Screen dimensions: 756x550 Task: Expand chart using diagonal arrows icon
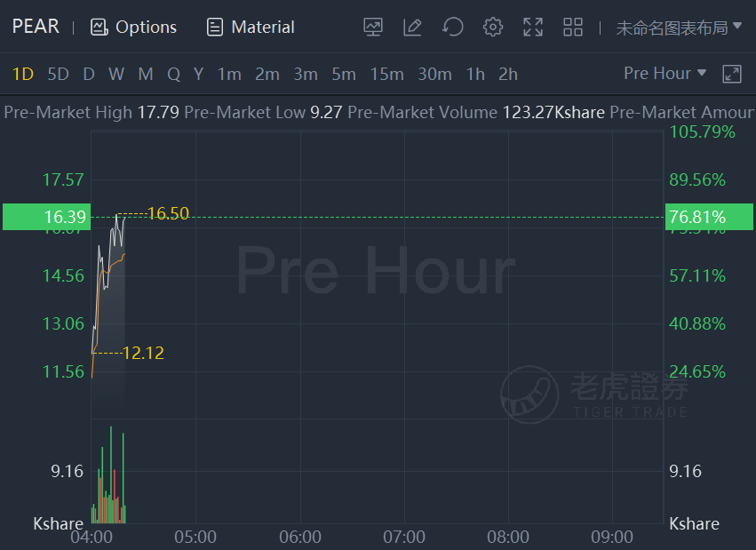pyautogui.click(x=731, y=75)
